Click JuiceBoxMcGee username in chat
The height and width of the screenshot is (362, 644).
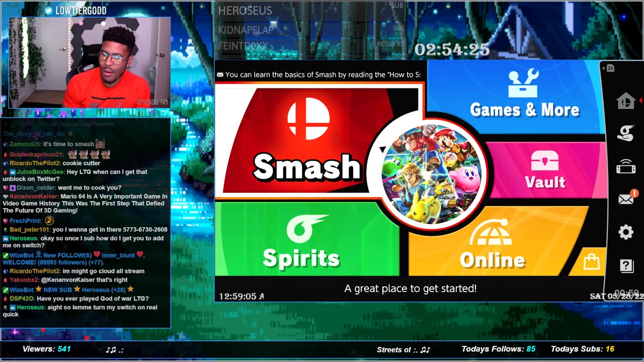(40, 172)
